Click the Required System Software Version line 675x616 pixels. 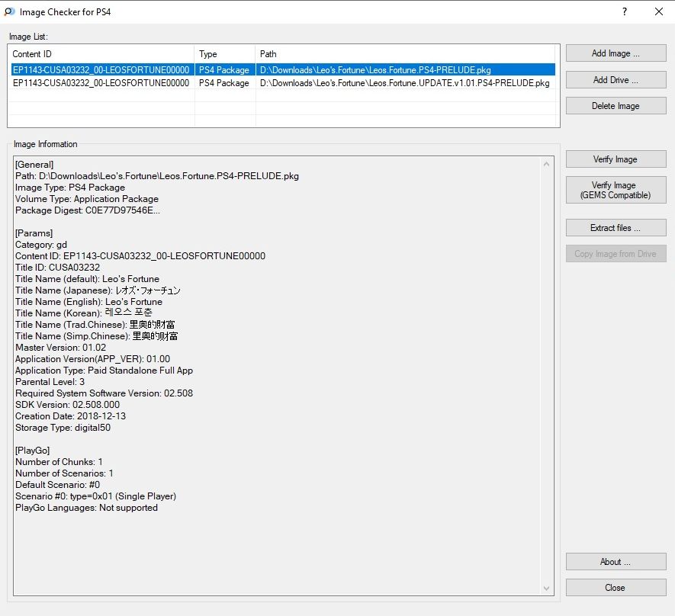tap(104, 393)
